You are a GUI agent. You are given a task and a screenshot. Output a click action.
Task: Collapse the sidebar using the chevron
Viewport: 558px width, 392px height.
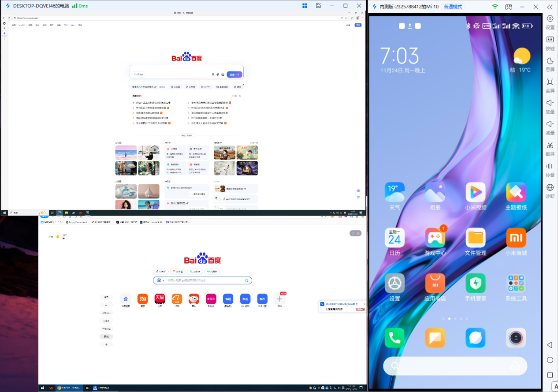coord(549,7)
